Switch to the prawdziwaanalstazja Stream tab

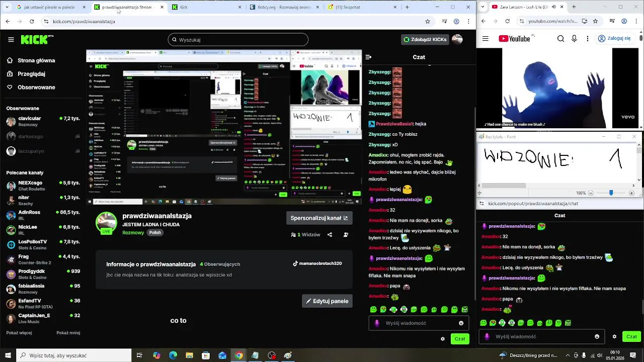[x=130, y=7]
